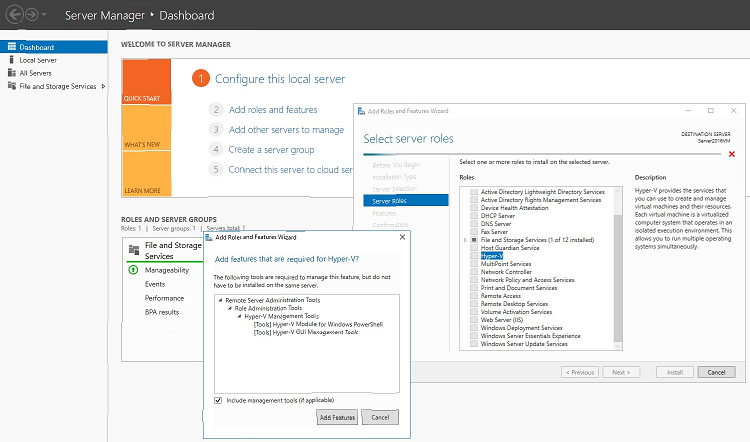Check Active Directory Lightweight Directory Services
Image resolution: width=750 pixels, height=442 pixels.
coord(474,192)
